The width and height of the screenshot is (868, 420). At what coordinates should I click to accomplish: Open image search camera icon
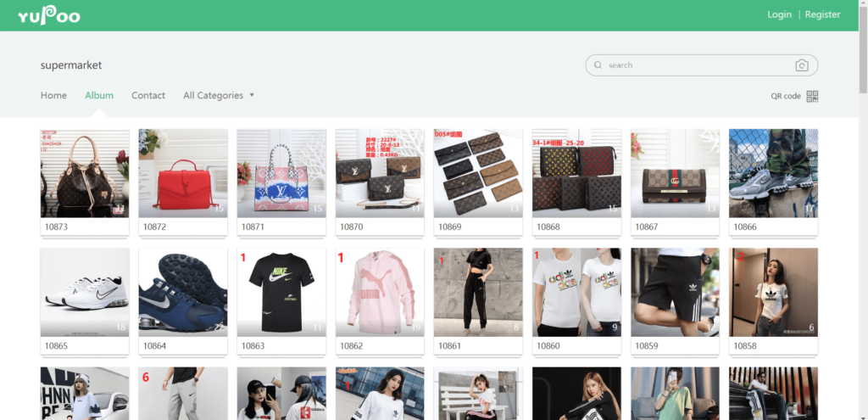pos(802,65)
